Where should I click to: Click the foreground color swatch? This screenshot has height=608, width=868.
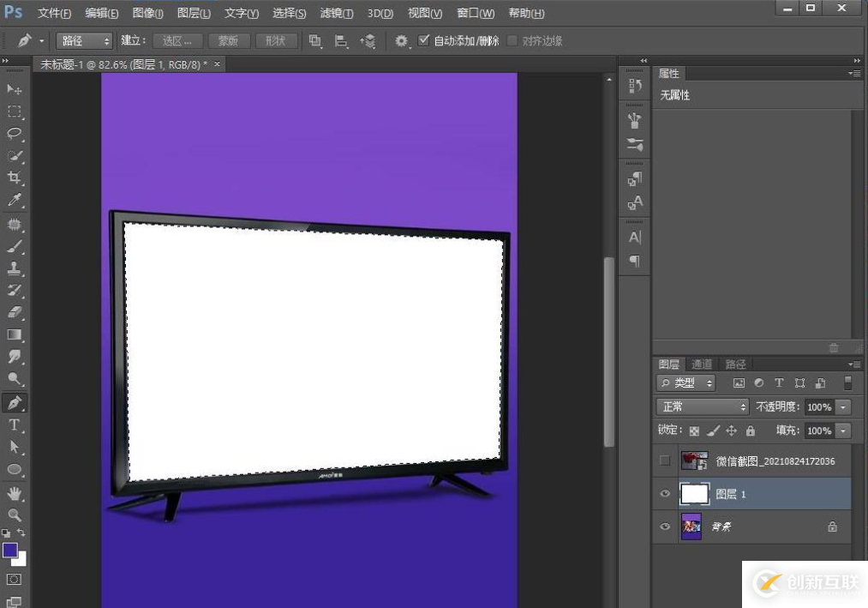(x=10, y=550)
